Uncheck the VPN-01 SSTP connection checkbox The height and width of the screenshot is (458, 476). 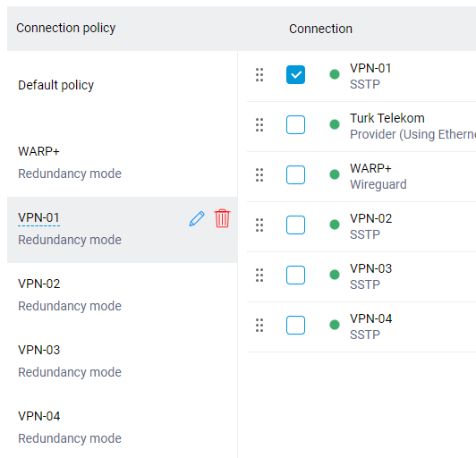[295, 74]
